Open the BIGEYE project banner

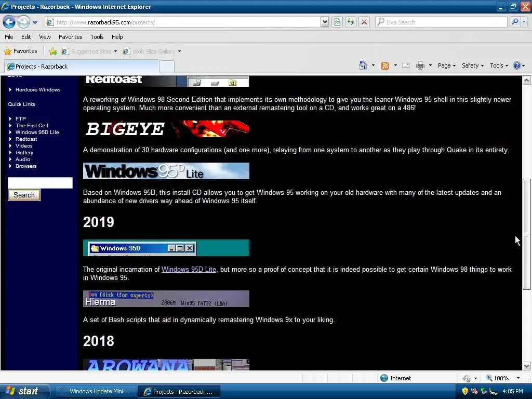166,129
